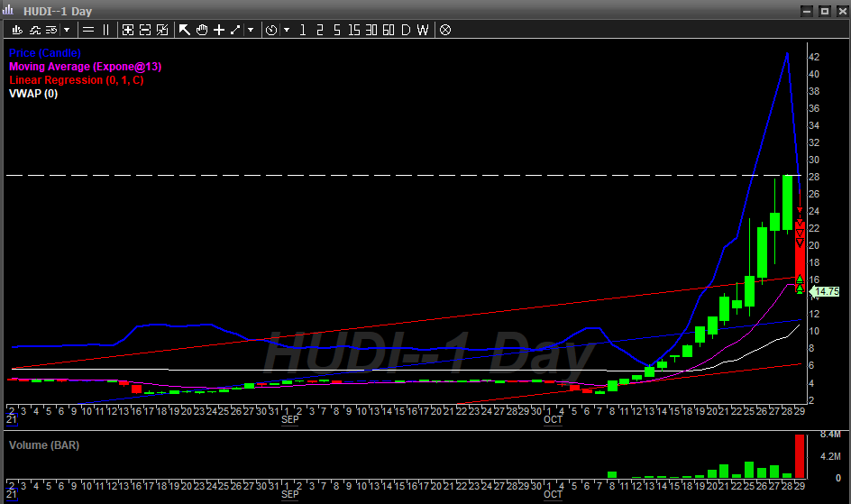Click the zoom-out minus box icon

145,30
